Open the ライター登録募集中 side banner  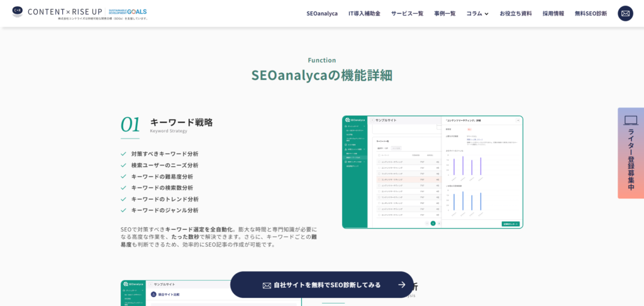[630, 153]
